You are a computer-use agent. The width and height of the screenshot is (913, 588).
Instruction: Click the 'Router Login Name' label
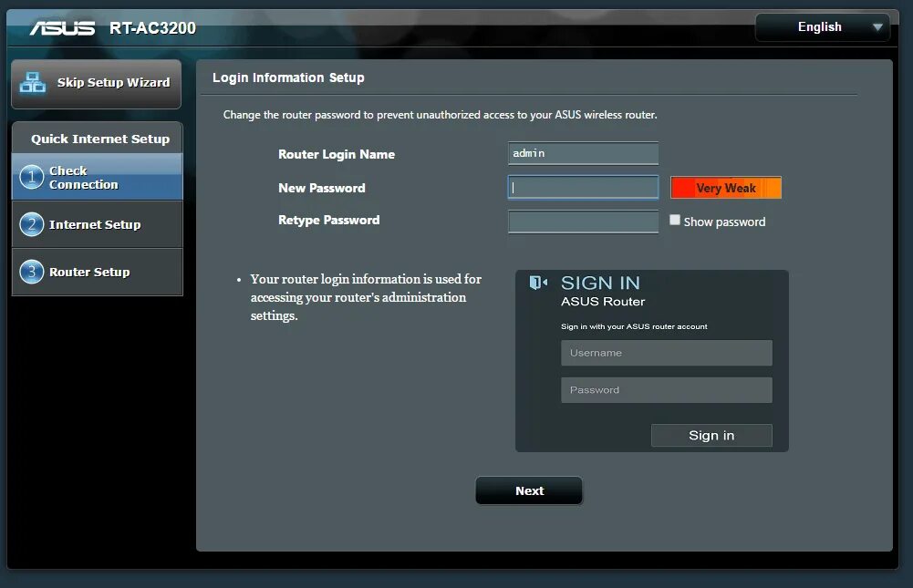(x=337, y=154)
